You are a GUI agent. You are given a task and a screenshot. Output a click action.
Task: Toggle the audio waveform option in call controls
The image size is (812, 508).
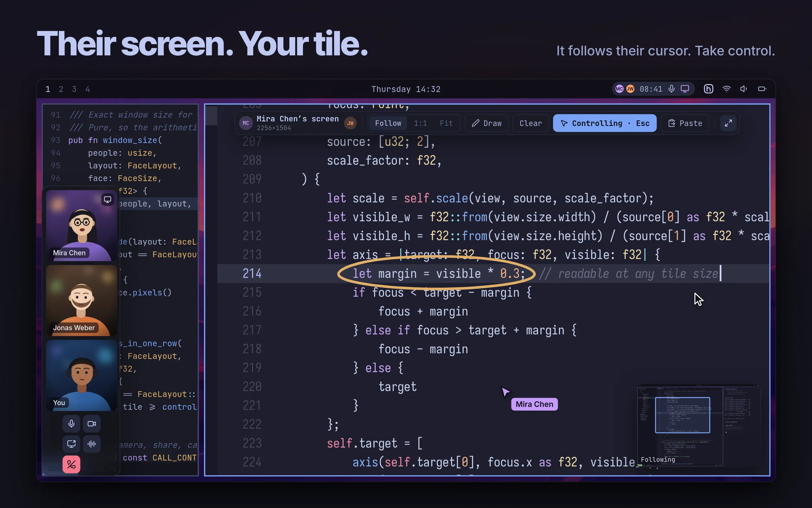coord(92,444)
